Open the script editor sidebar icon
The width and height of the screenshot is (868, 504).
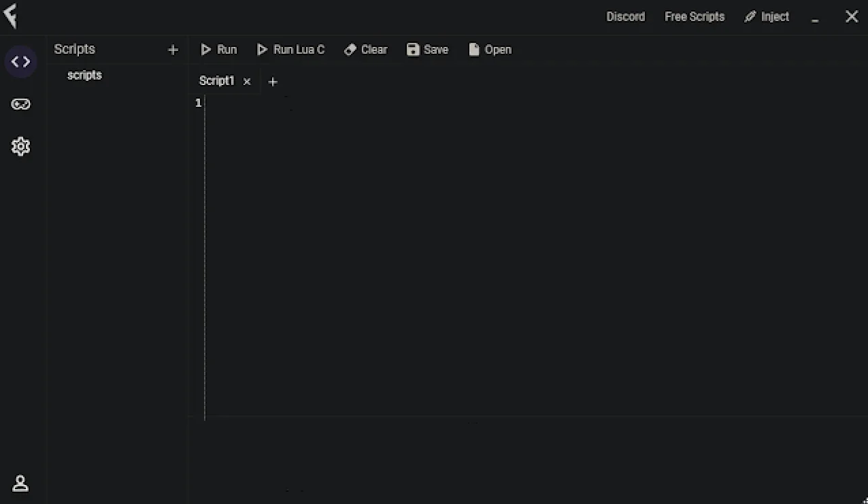(21, 62)
